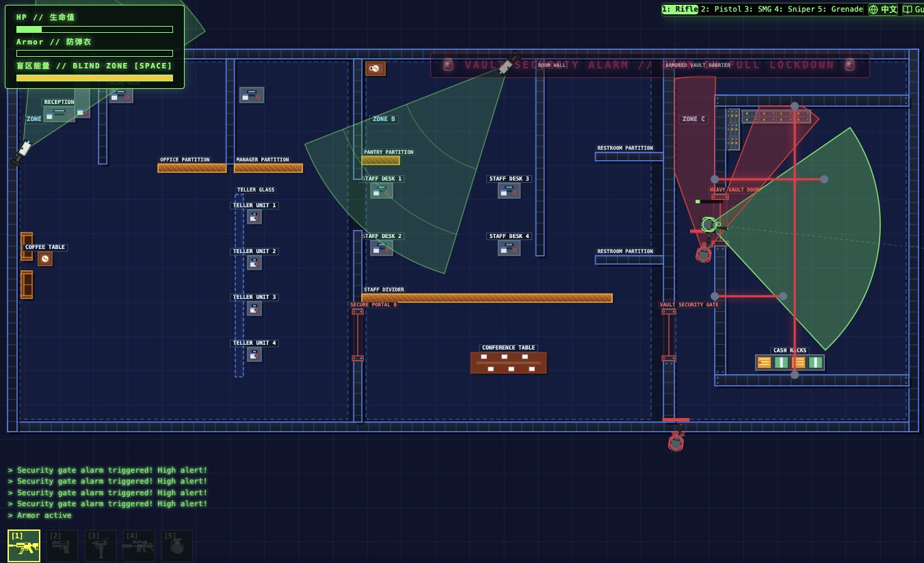Click the Reception desk
The height and width of the screenshot is (563, 924).
[60, 114]
